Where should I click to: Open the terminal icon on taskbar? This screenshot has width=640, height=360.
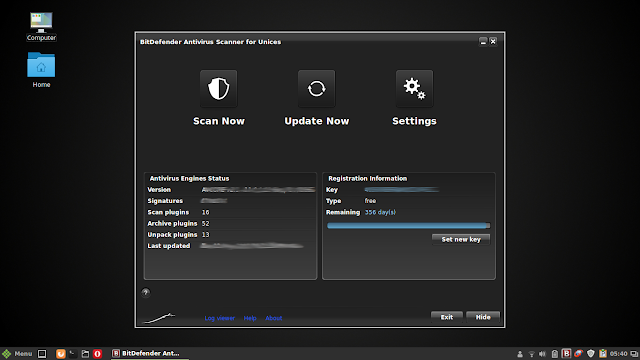coord(72,353)
